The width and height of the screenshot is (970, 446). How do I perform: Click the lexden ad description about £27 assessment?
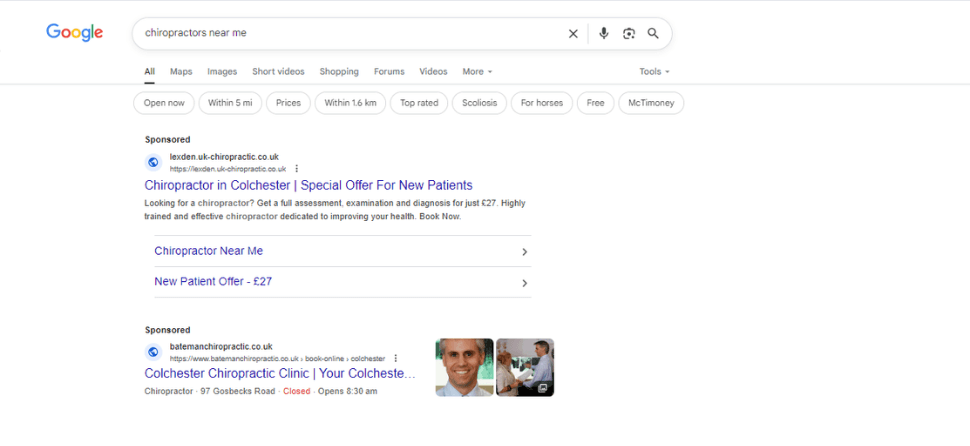[335, 210]
